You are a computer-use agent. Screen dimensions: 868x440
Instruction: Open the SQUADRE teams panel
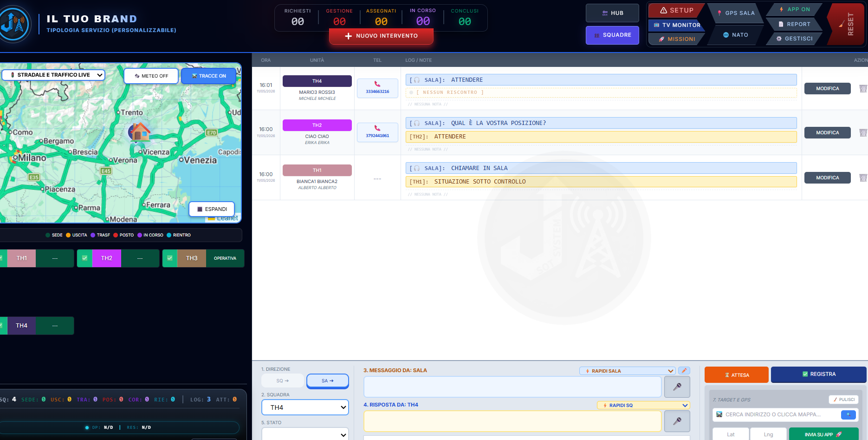click(x=612, y=35)
